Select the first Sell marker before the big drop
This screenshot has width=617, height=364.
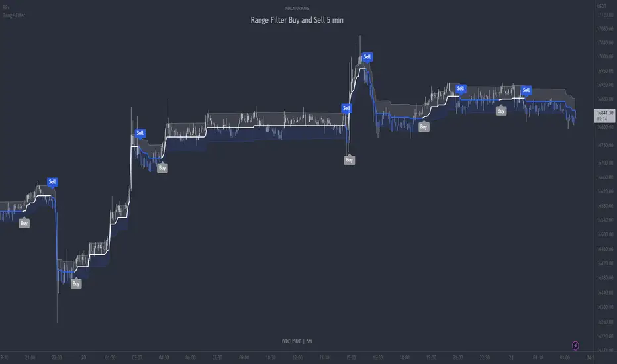tap(52, 182)
